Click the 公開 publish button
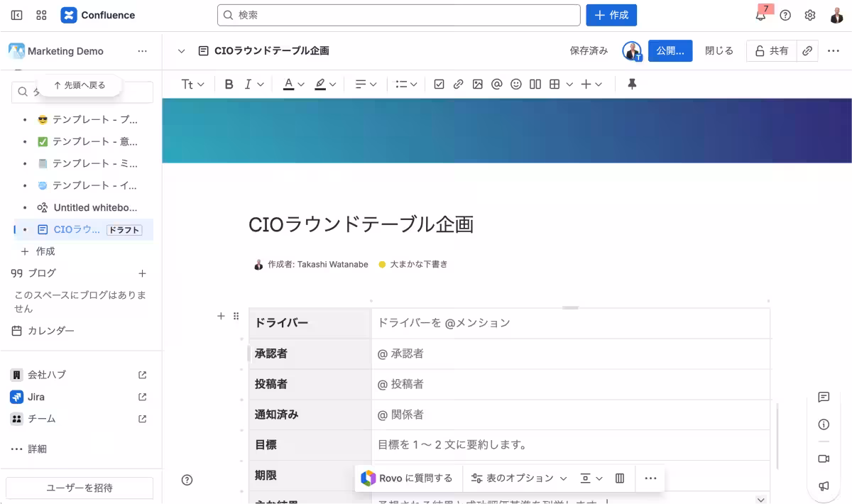 click(x=670, y=50)
